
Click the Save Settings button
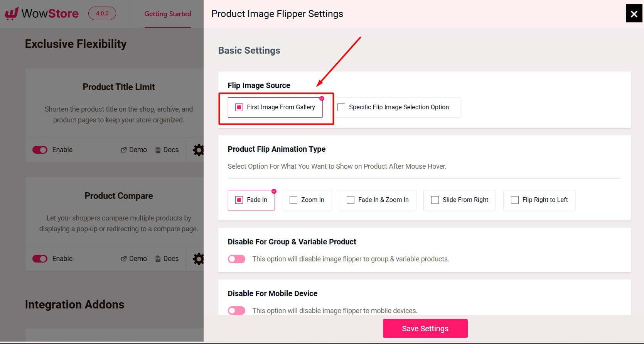point(425,328)
